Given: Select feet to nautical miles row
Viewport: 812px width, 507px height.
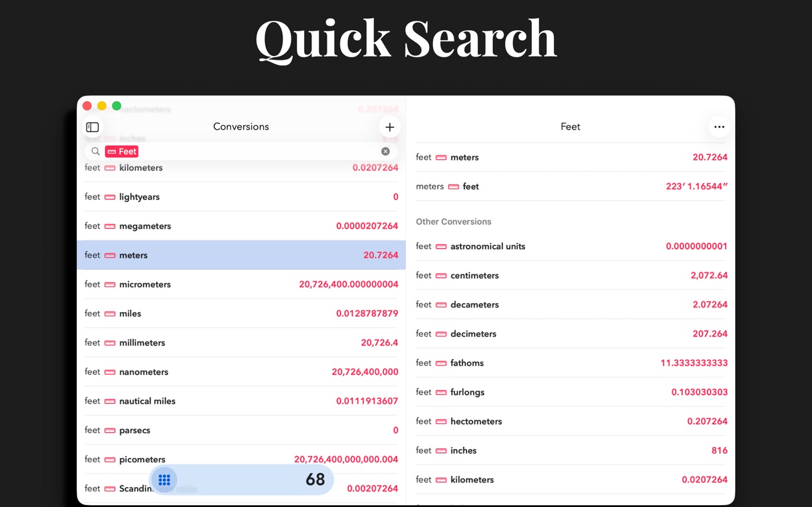Looking at the screenshot, I should point(241,401).
